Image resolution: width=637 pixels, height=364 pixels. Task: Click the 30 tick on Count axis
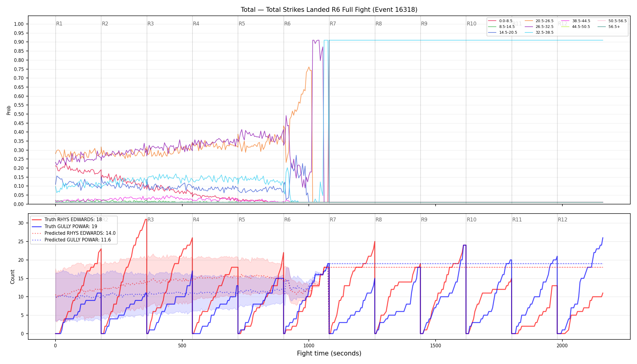pos(21,223)
